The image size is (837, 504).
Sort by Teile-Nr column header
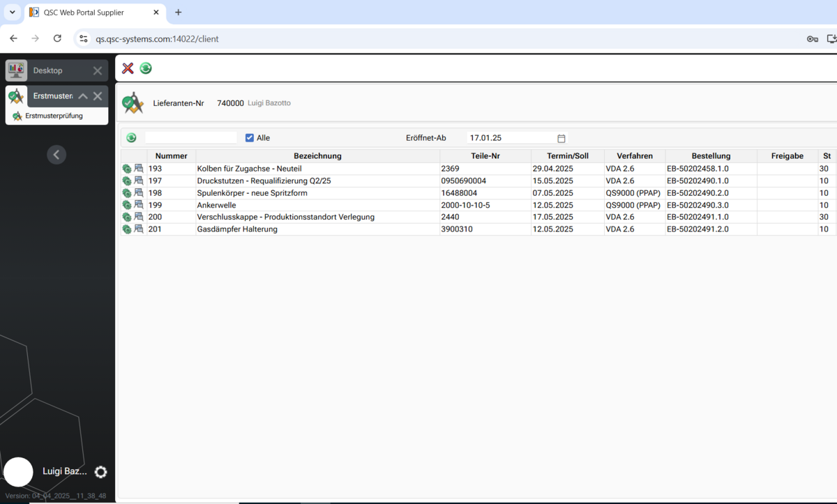point(485,156)
